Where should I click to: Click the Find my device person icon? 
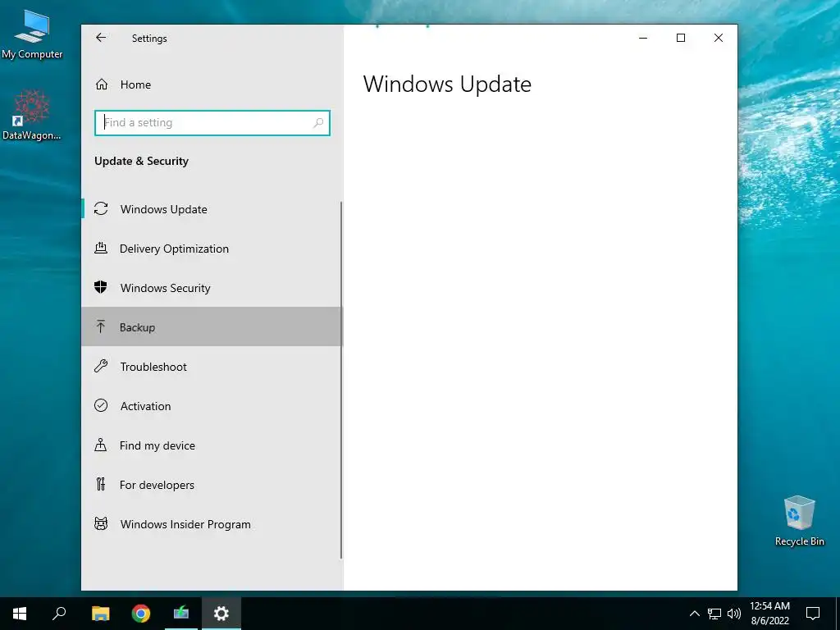tap(101, 445)
